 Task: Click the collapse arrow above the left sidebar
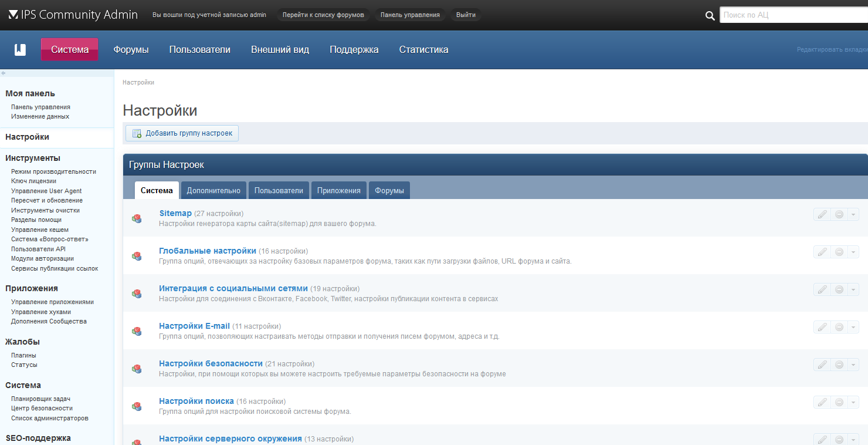pyautogui.click(x=3, y=73)
